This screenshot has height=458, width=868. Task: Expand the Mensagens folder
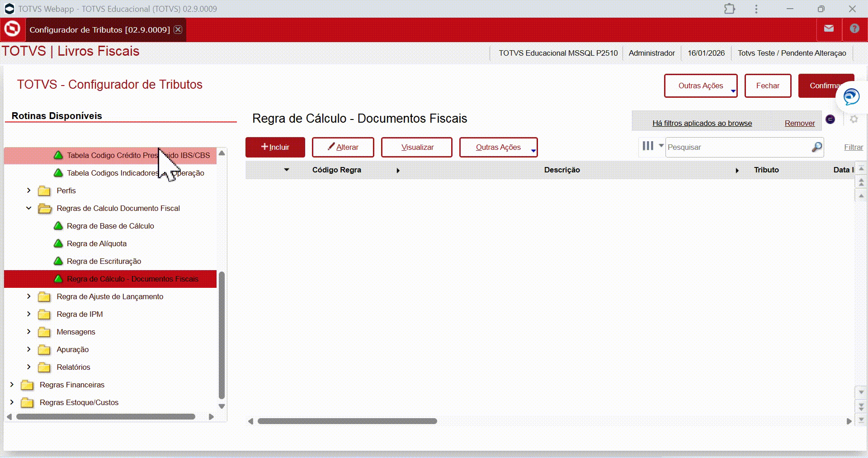point(28,332)
